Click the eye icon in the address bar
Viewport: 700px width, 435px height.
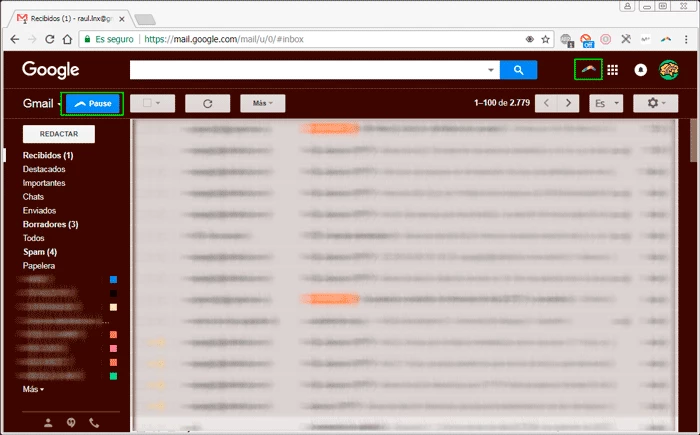point(529,39)
